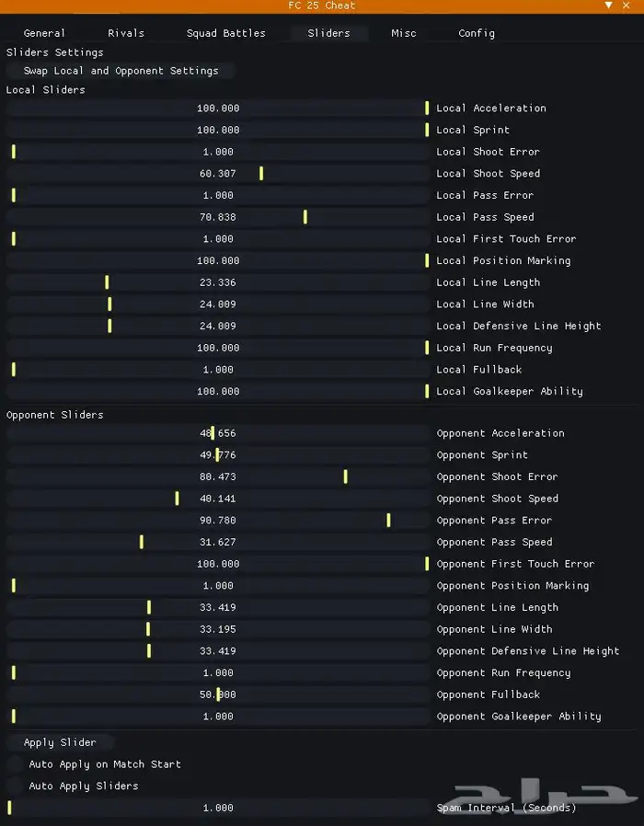Click the Opponent Shoot Error slider
This screenshot has height=826, width=644.
217,477
